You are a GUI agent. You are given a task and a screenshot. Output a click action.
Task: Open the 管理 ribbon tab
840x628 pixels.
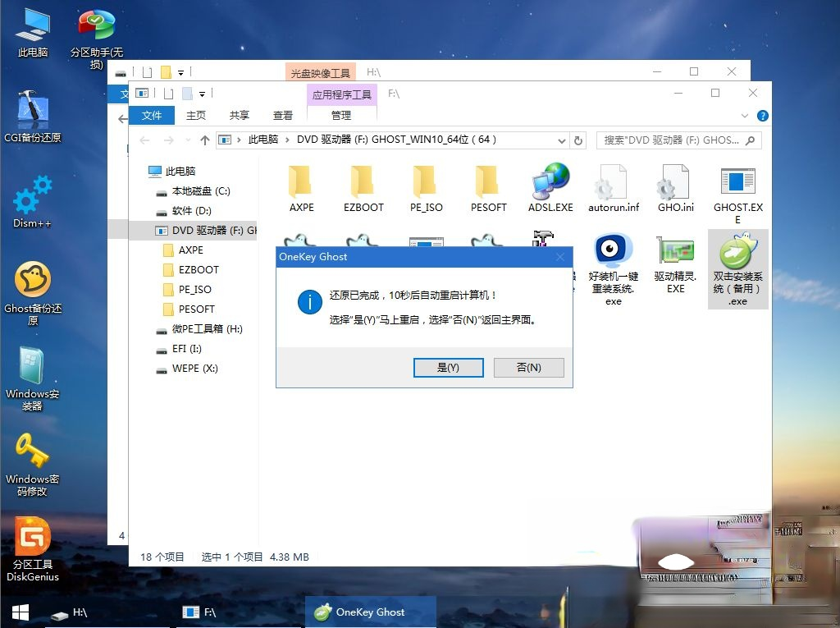[341, 115]
